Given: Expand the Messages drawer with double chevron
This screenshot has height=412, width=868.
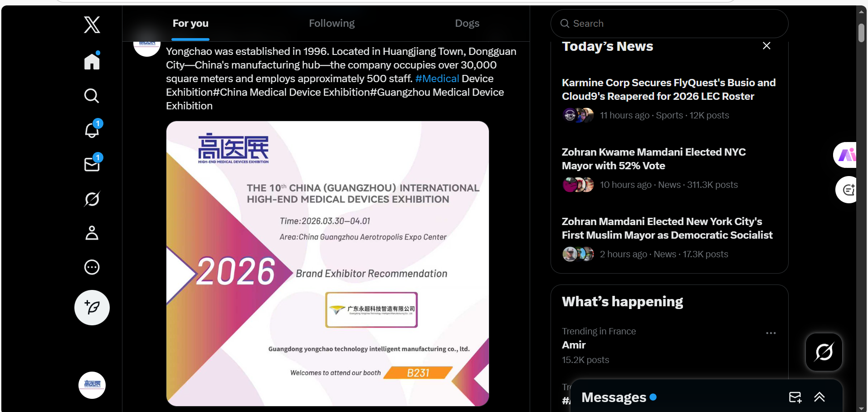Looking at the screenshot, I should [819, 397].
